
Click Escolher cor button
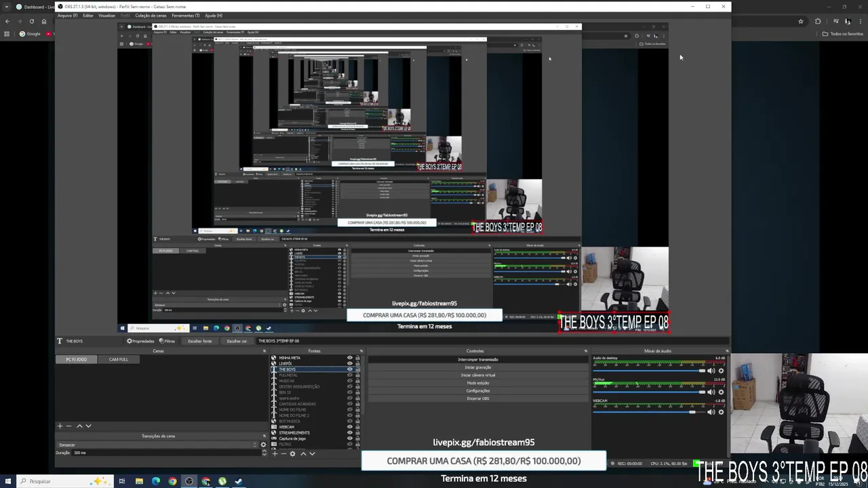pos(237,341)
